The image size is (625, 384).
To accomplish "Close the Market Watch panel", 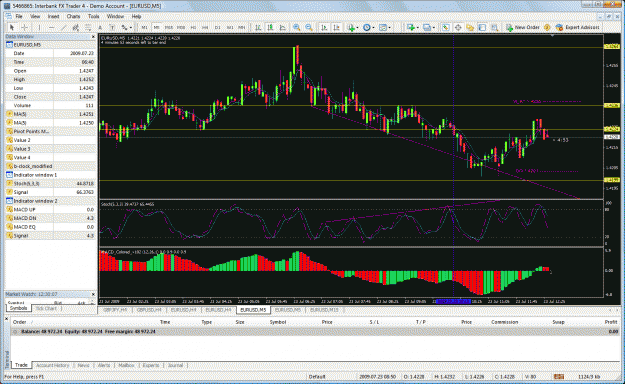I will click(93, 294).
